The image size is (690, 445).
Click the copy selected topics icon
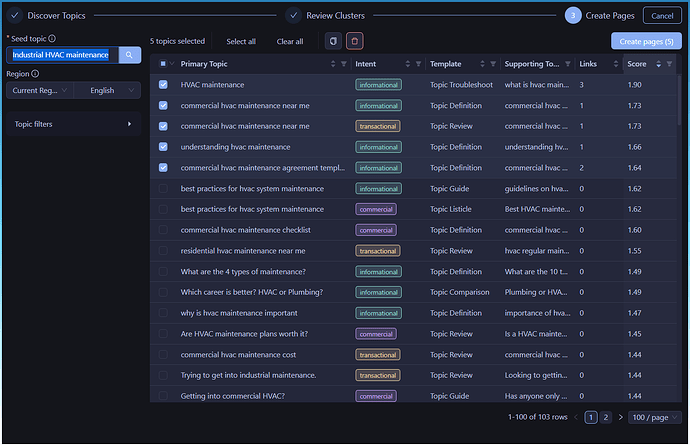coord(334,41)
